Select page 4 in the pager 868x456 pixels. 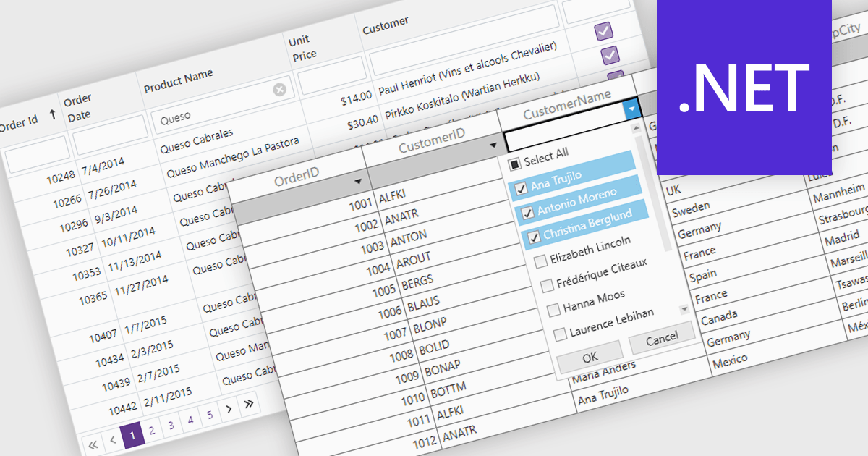pyautogui.click(x=190, y=420)
